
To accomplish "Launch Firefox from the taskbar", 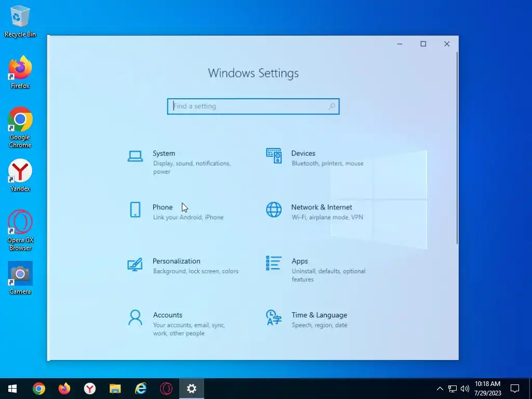I will click(64, 389).
